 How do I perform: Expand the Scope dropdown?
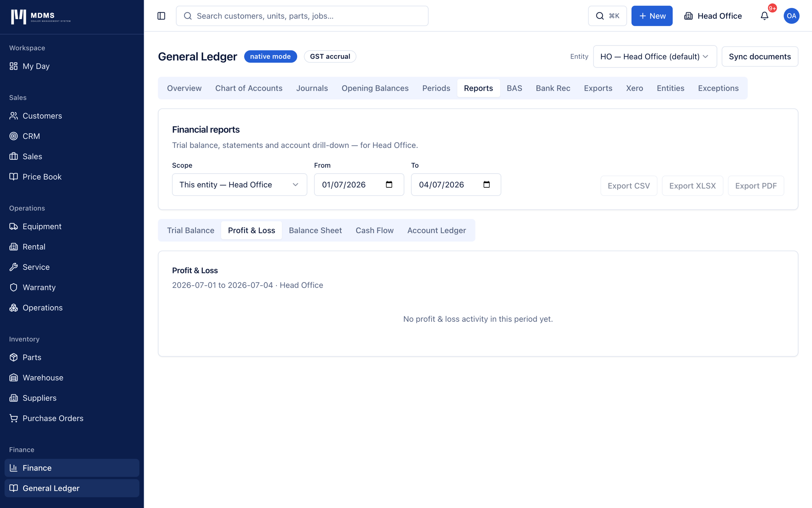(x=240, y=185)
